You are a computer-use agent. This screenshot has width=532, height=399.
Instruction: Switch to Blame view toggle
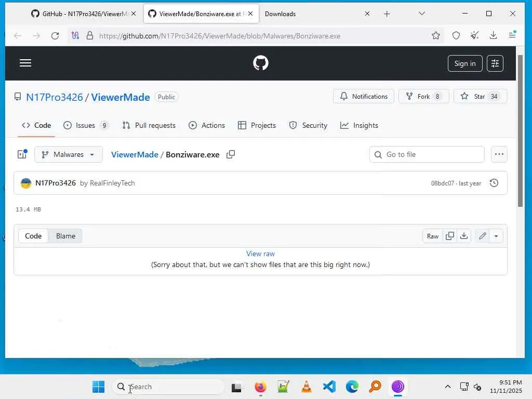65,236
